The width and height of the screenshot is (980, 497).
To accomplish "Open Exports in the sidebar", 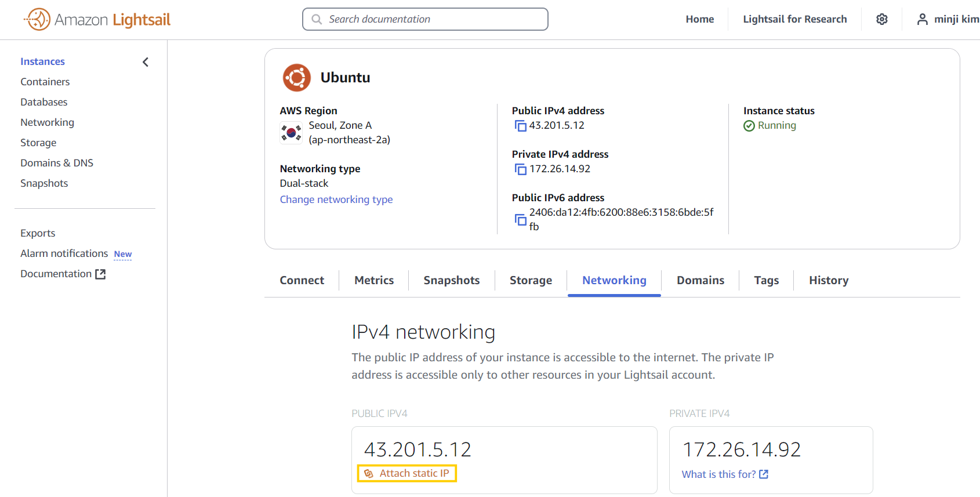I will pos(38,233).
